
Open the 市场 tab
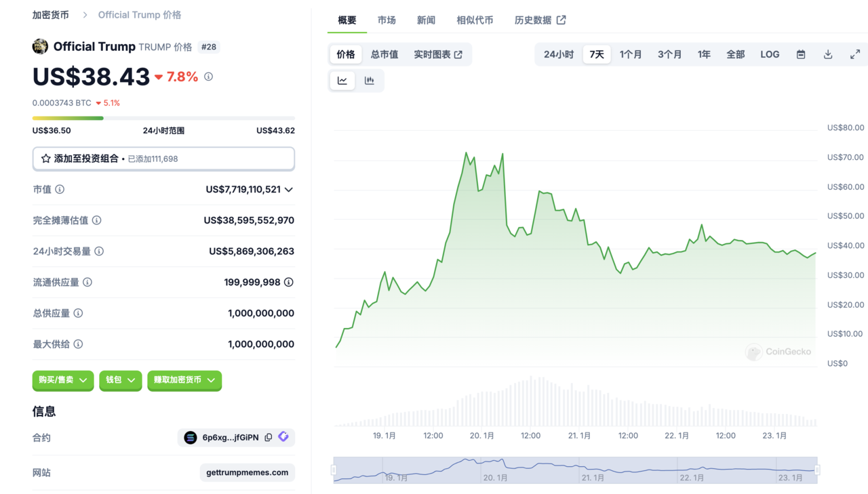387,20
